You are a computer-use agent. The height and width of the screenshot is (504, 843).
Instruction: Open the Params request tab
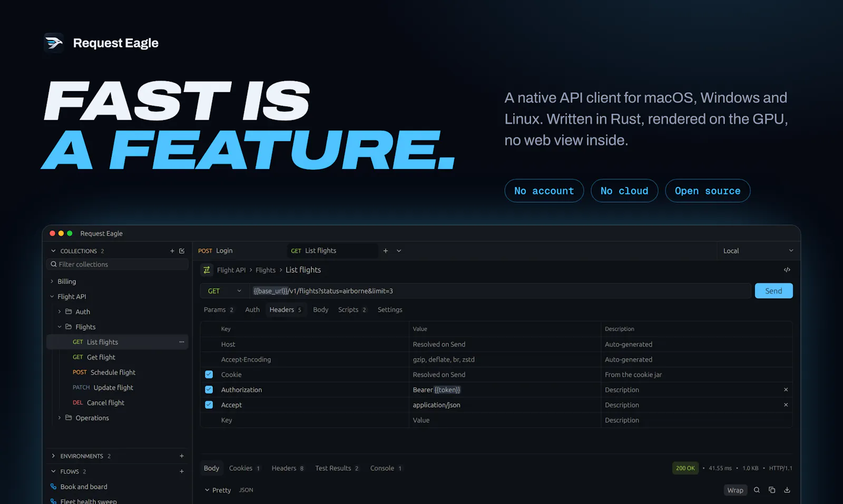click(219, 310)
